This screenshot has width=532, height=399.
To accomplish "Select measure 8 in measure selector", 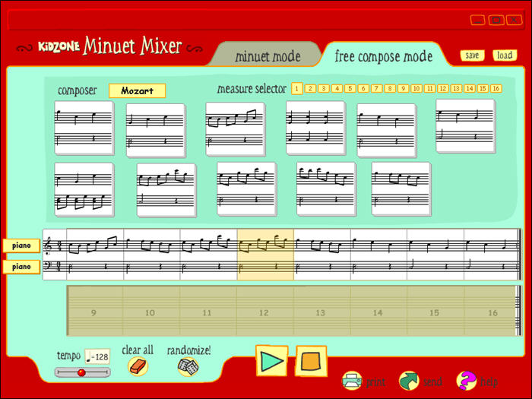I will (390, 88).
